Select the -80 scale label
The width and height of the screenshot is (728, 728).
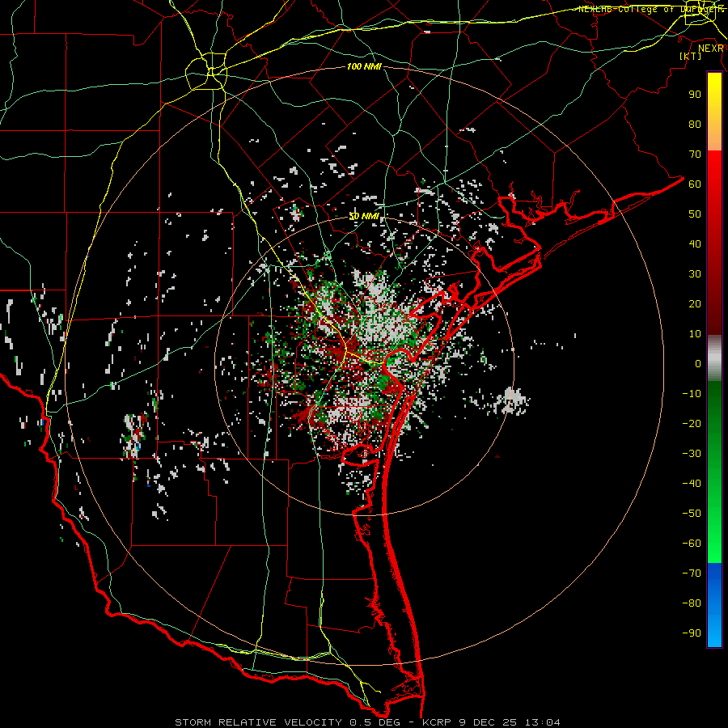pyautogui.click(x=692, y=603)
